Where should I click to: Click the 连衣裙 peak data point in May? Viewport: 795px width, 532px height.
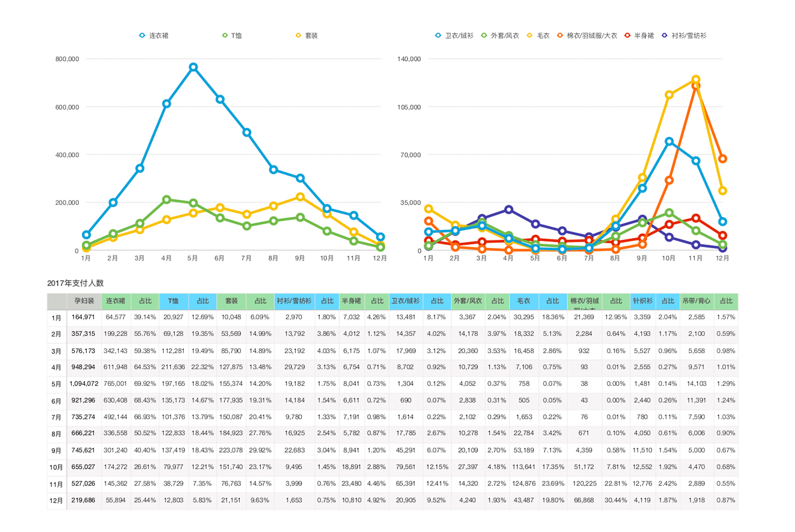pyautogui.click(x=193, y=67)
